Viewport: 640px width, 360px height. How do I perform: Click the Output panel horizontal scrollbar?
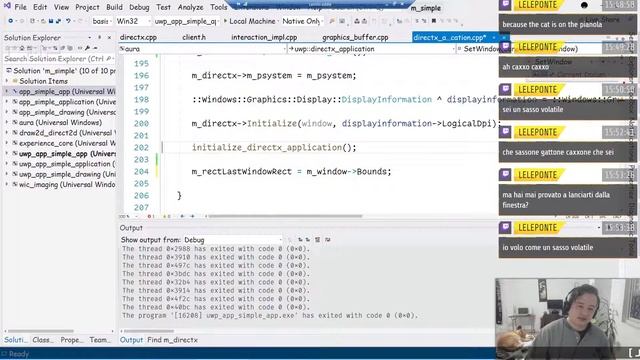[149, 331]
